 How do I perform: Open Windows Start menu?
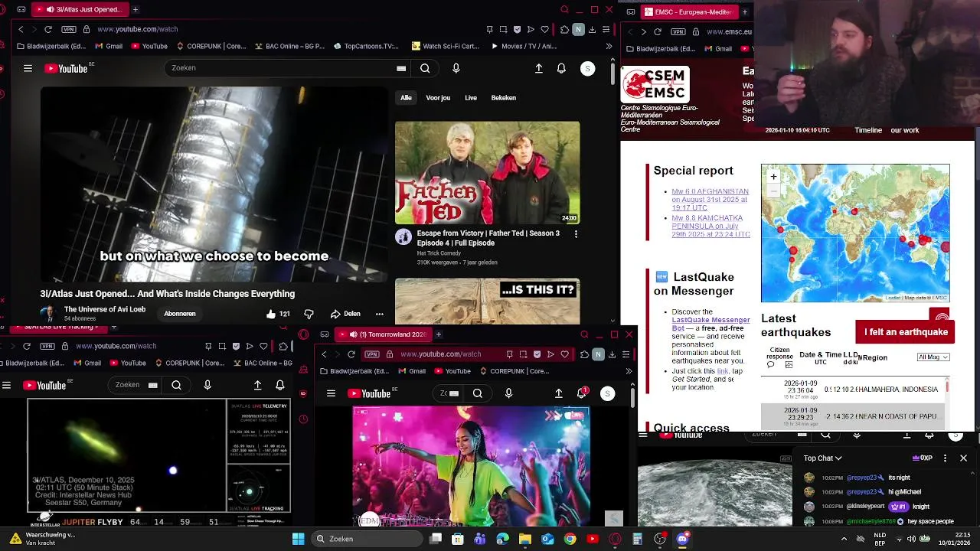(298, 539)
